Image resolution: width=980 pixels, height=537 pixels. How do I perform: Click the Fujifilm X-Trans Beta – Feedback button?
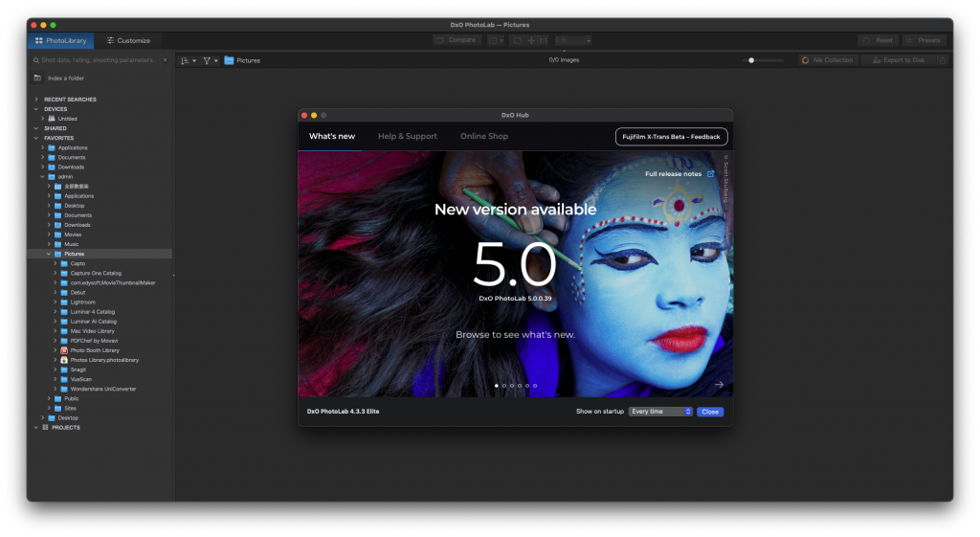pos(671,137)
